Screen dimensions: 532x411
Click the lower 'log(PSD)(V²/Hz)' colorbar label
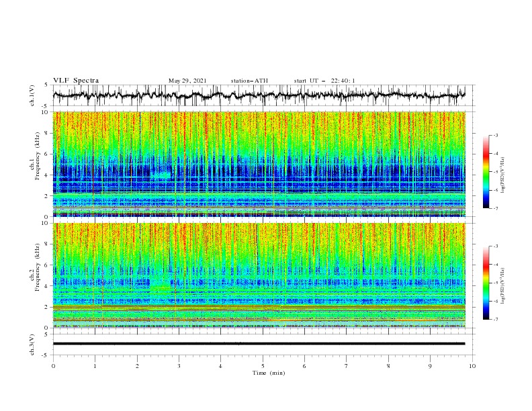coord(502,286)
